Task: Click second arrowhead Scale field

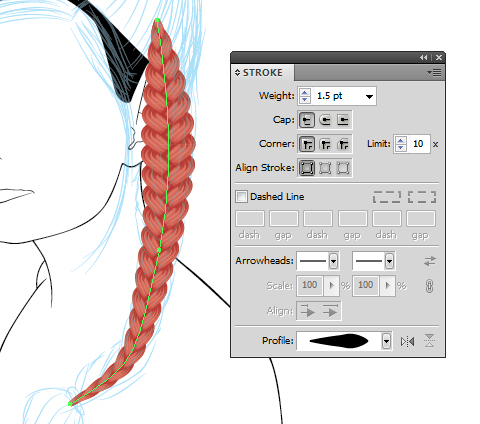Action: tap(366, 286)
